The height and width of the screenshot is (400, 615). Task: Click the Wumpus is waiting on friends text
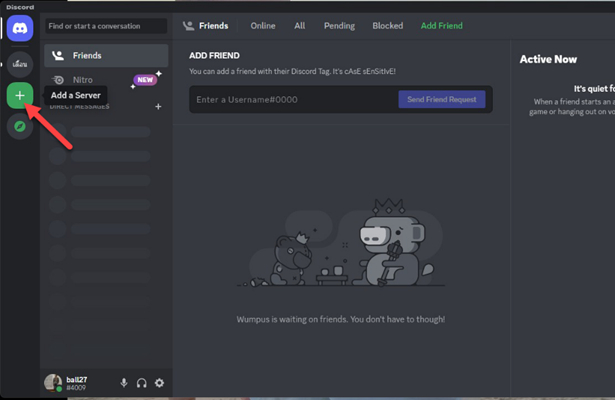[x=340, y=319]
